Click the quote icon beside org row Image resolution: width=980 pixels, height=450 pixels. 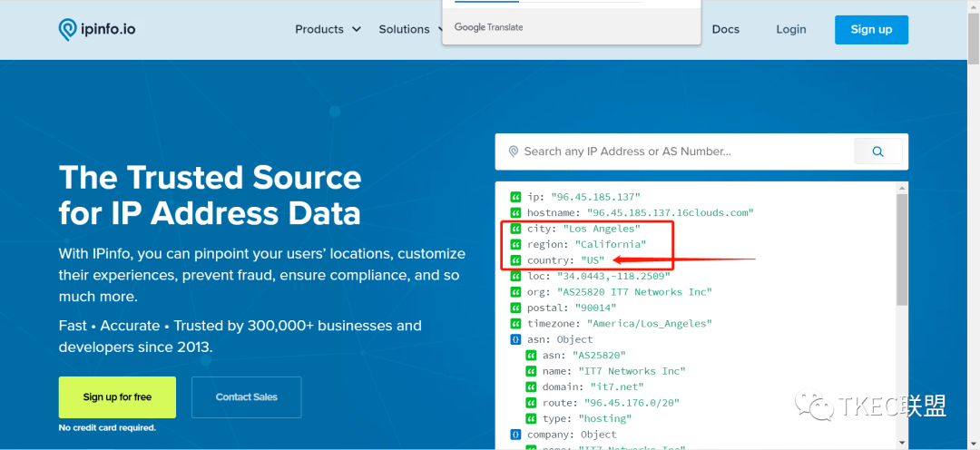coord(515,292)
